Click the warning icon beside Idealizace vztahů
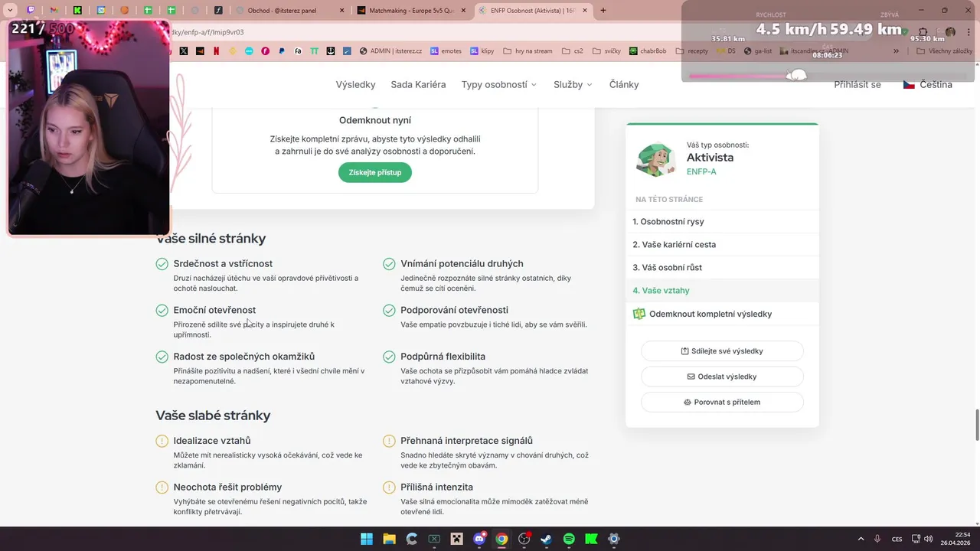980x551 pixels. (x=162, y=441)
